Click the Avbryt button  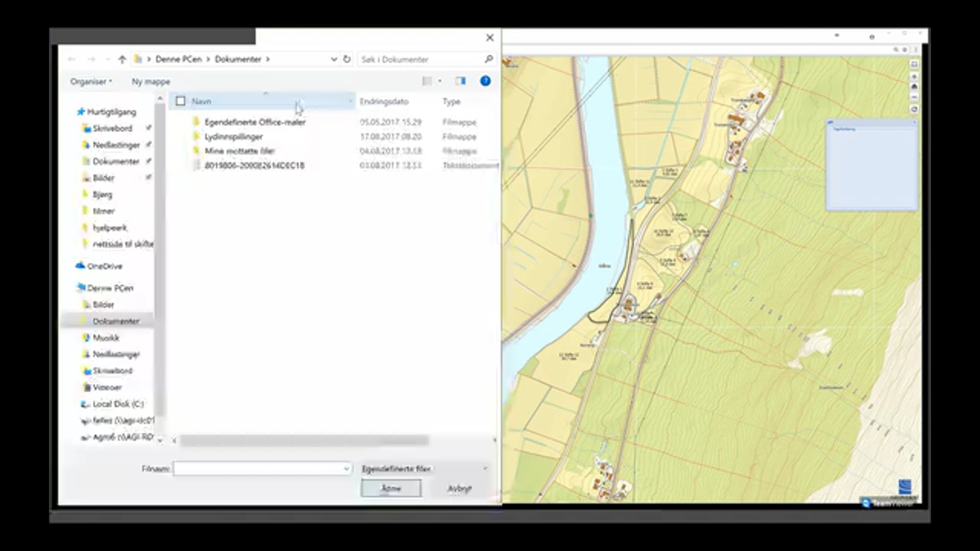pyautogui.click(x=459, y=488)
